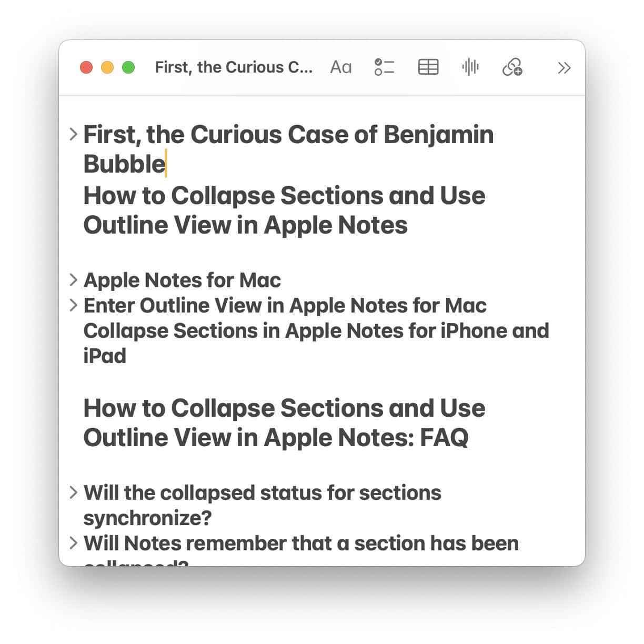This screenshot has height=644, width=644.
Task: Expand "Will the collapsed status for sections synchronize?"
Action: [73, 493]
